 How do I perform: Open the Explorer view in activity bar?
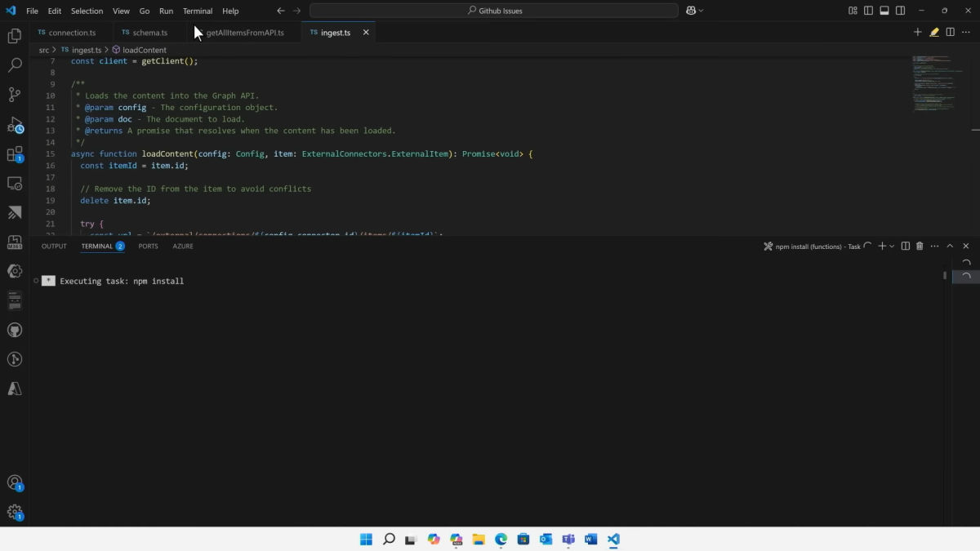[14, 36]
